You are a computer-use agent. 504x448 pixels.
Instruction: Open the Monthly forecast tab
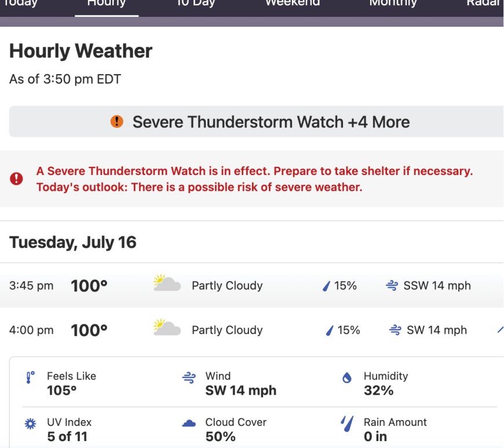393,3
